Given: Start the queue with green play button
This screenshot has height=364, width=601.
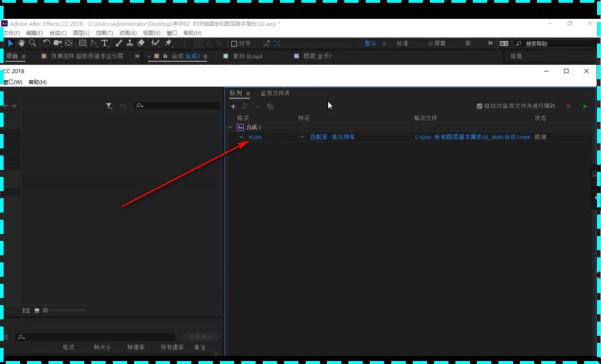Looking at the screenshot, I should click(x=585, y=106).
